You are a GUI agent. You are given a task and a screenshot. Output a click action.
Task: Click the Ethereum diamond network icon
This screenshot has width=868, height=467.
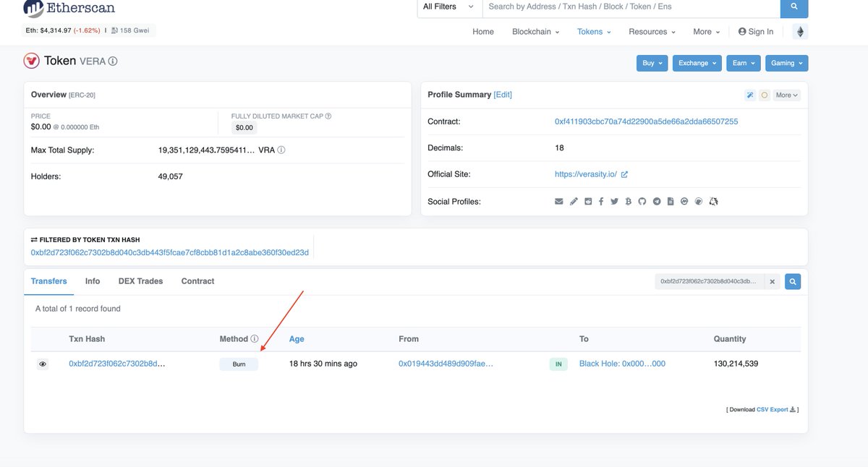point(800,32)
